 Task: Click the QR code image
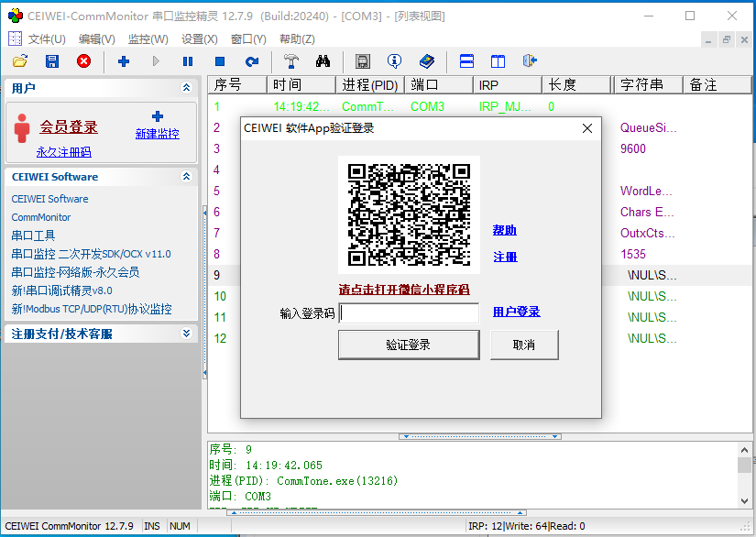click(409, 214)
